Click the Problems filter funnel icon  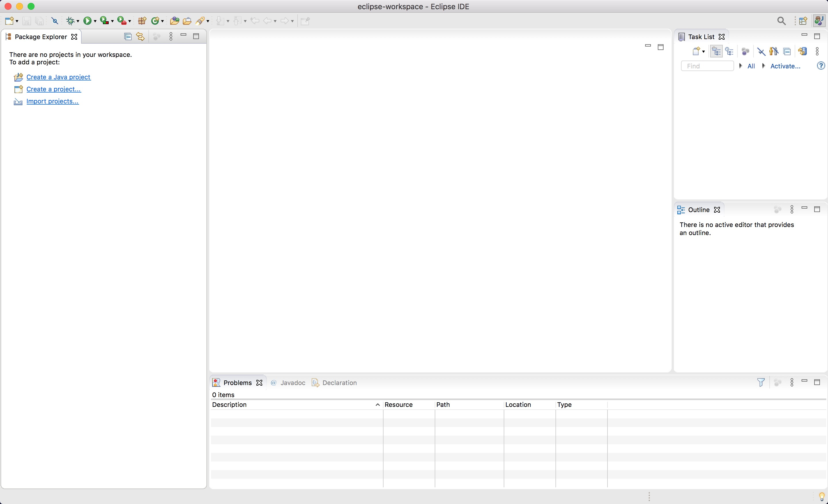point(761,382)
